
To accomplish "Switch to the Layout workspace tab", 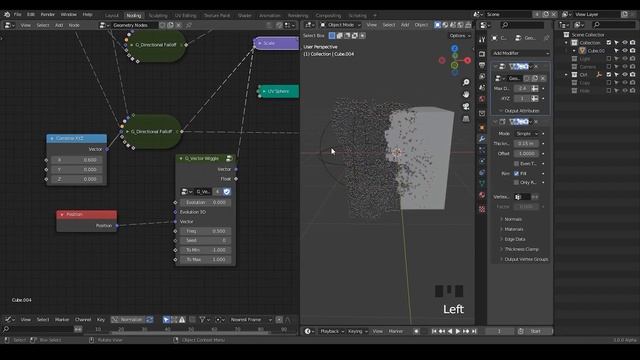I will click(111, 16).
